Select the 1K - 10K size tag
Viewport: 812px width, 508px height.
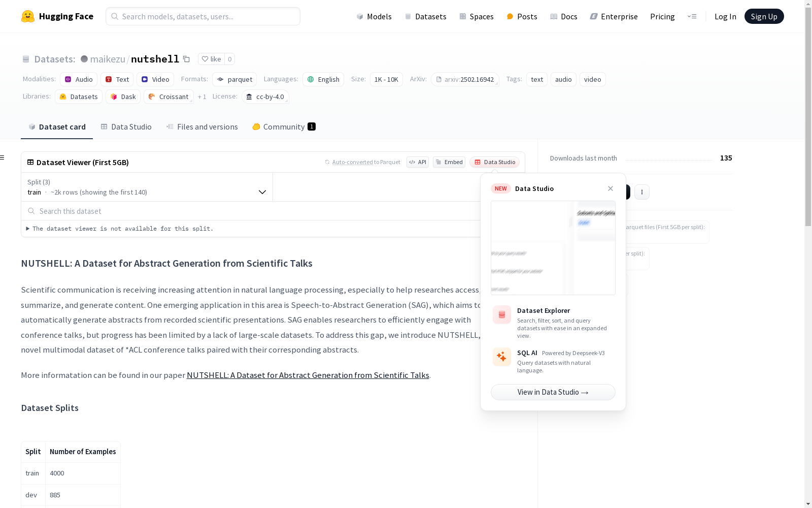click(x=386, y=79)
